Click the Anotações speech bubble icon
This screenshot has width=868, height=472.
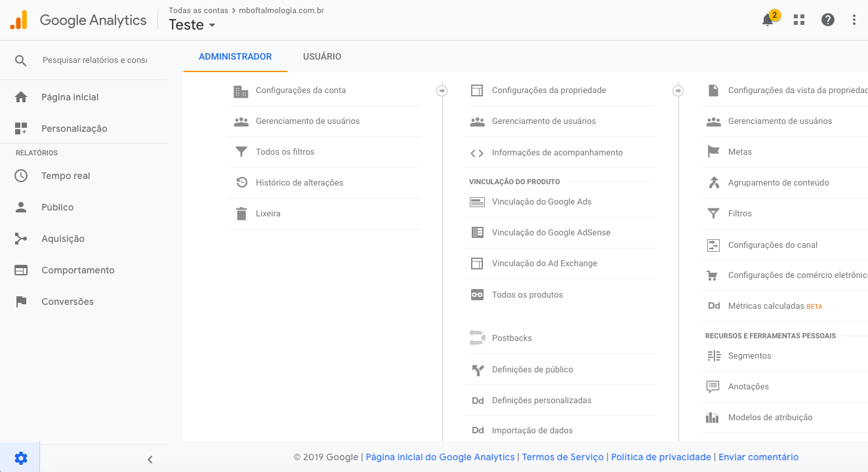713,387
